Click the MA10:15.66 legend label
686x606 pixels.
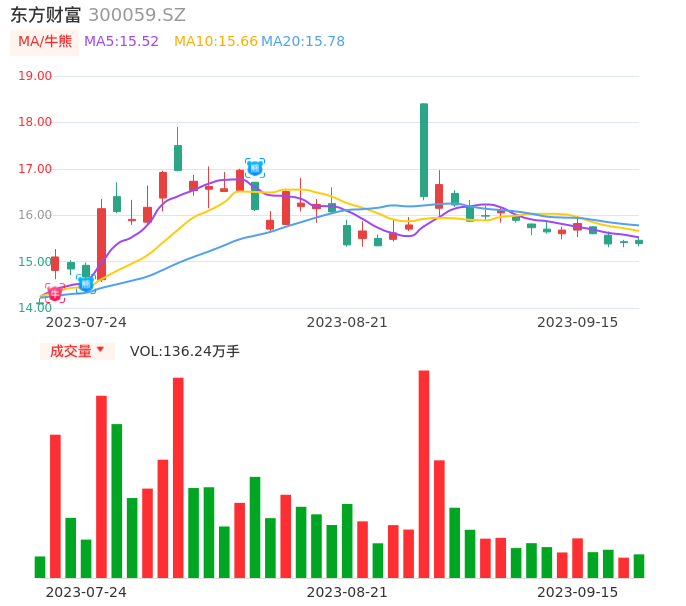(216, 41)
